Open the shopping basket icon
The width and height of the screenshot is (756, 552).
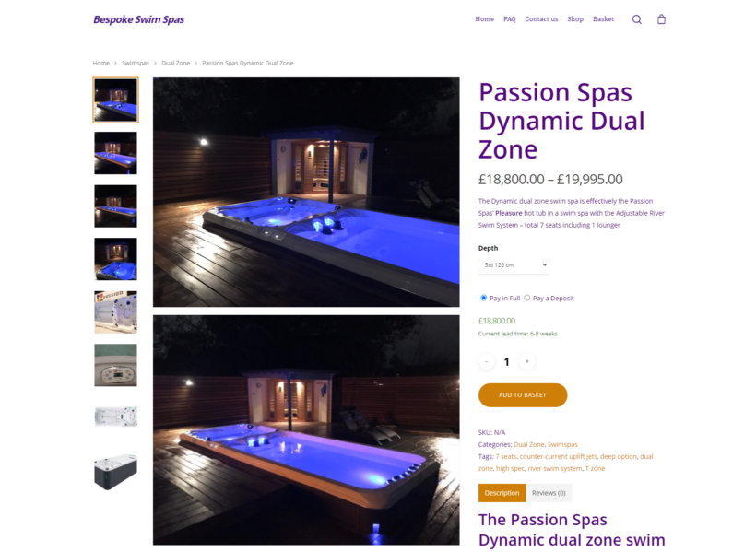click(x=662, y=19)
